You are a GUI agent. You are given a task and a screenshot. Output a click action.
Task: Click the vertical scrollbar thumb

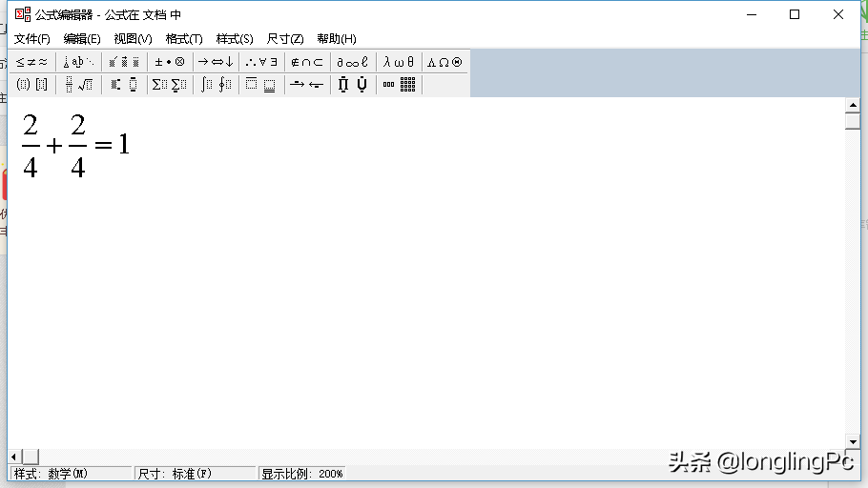pos(853,121)
